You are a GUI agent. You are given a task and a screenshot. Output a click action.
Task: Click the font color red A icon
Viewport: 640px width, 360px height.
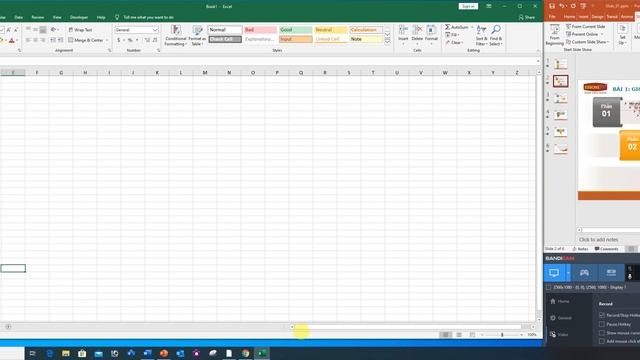[x=12, y=40]
